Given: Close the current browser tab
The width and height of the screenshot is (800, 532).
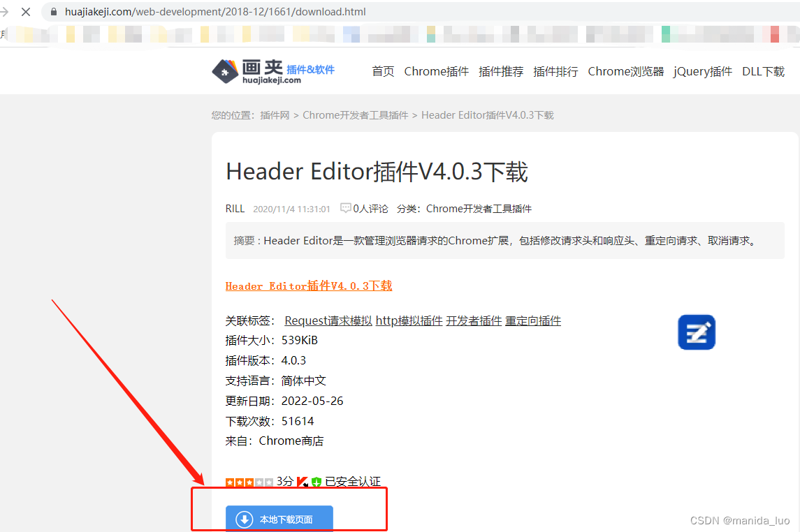Looking at the screenshot, I should click(26, 11).
